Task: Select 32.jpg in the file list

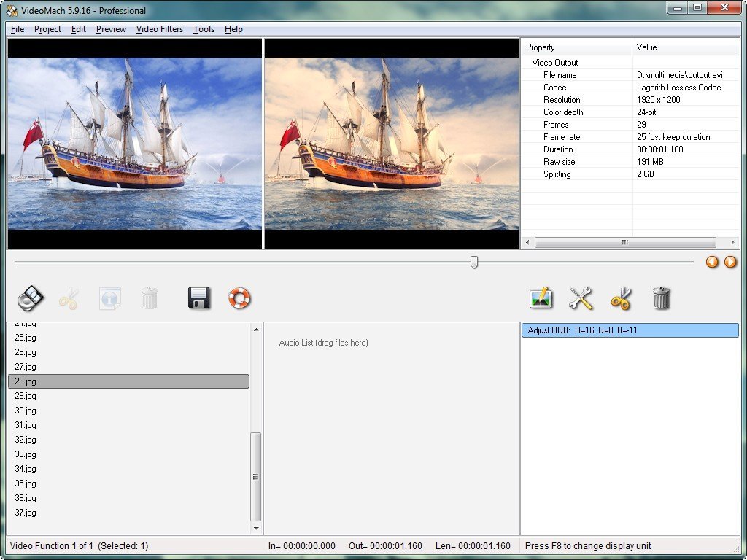Action: [26, 440]
